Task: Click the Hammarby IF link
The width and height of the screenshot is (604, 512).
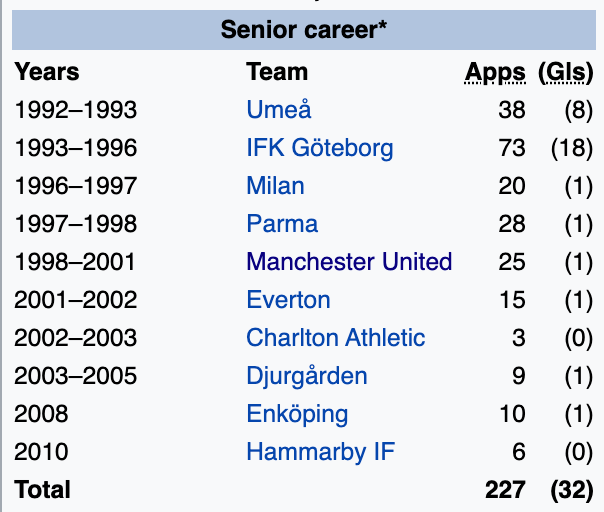Action: (320, 452)
